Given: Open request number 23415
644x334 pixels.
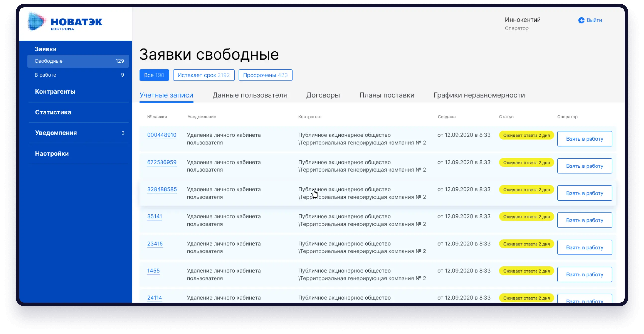Looking at the screenshot, I should [x=155, y=244].
